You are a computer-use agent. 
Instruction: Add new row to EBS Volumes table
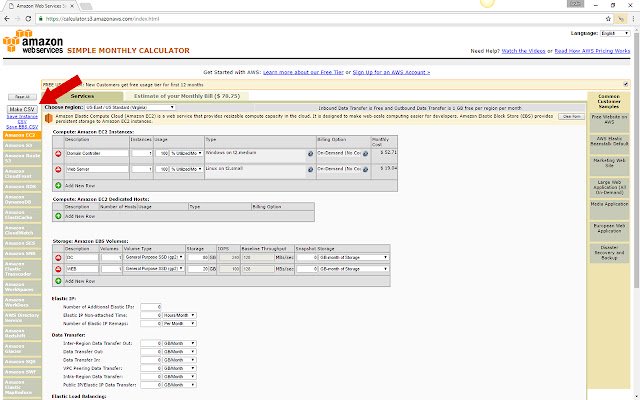point(58,281)
